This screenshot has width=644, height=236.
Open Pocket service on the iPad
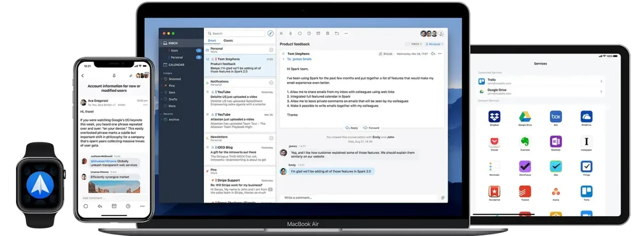pos(494,141)
